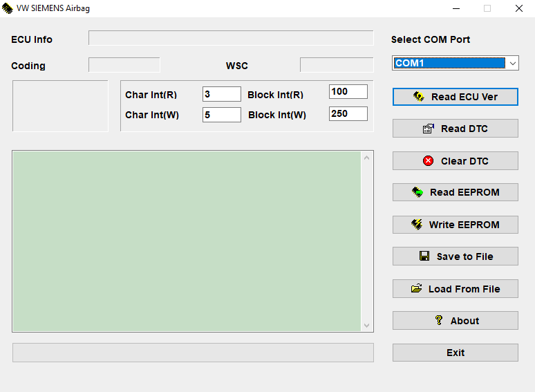Click the open folder Load icon

[416, 288]
